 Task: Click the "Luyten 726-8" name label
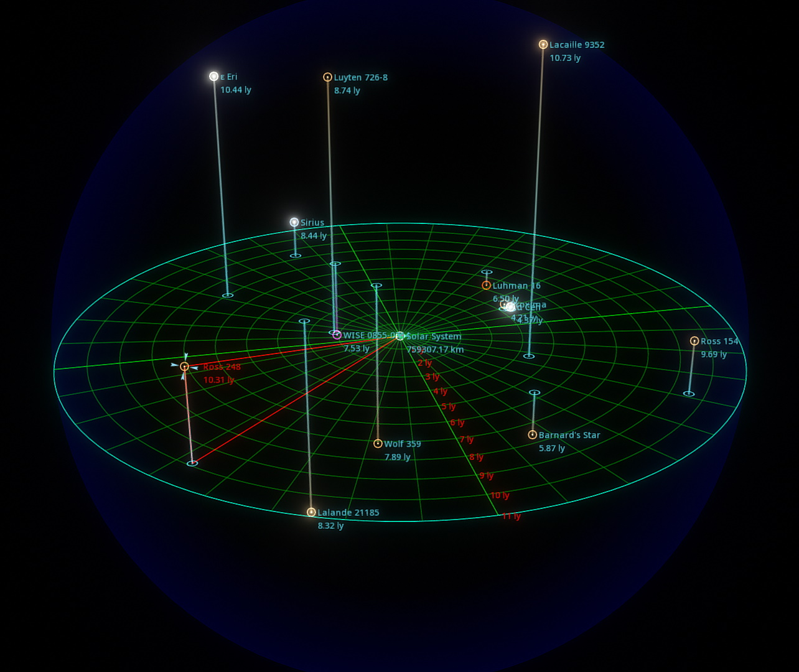361,77
